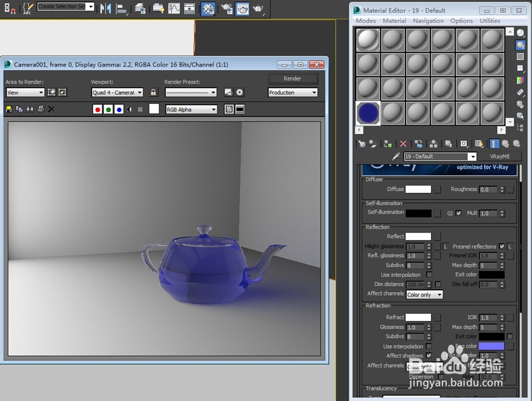Toggle blue channel in frame window

pyautogui.click(x=119, y=109)
